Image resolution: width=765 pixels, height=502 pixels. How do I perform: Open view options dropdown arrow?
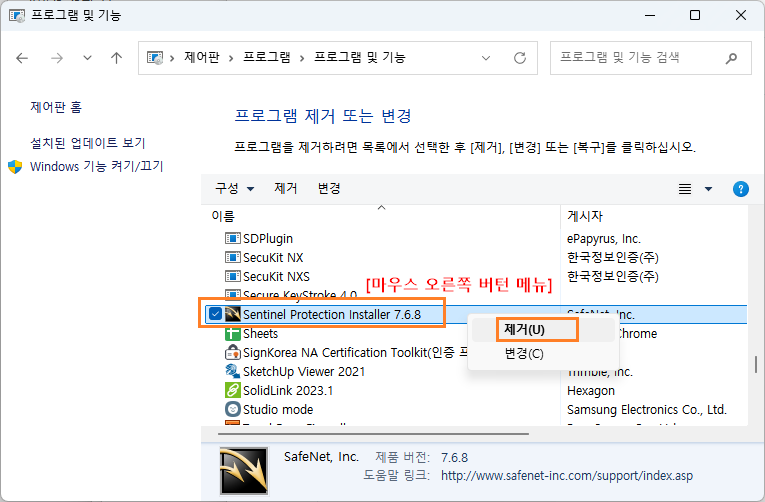pos(708,189)
